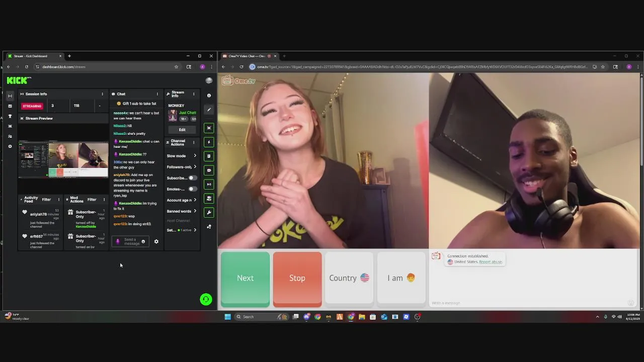Open new tab in Kick browser window
The height and width of the screenshot is (362, 644).
pos(69,56)
